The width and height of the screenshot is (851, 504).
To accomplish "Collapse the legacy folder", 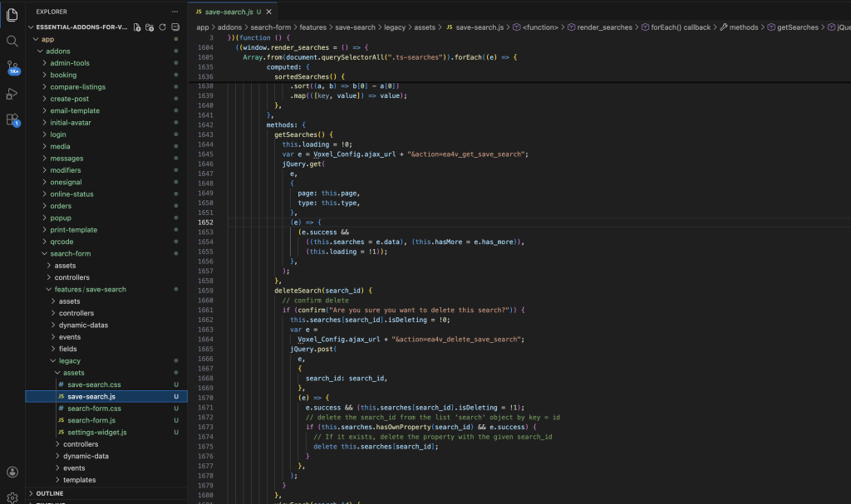I will click(70, 361).
